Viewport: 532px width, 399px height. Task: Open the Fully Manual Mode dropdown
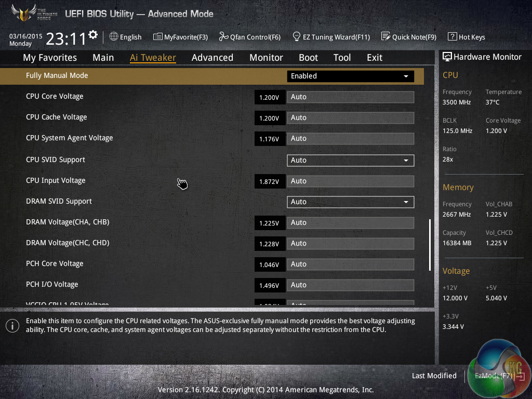pos(350,76)
